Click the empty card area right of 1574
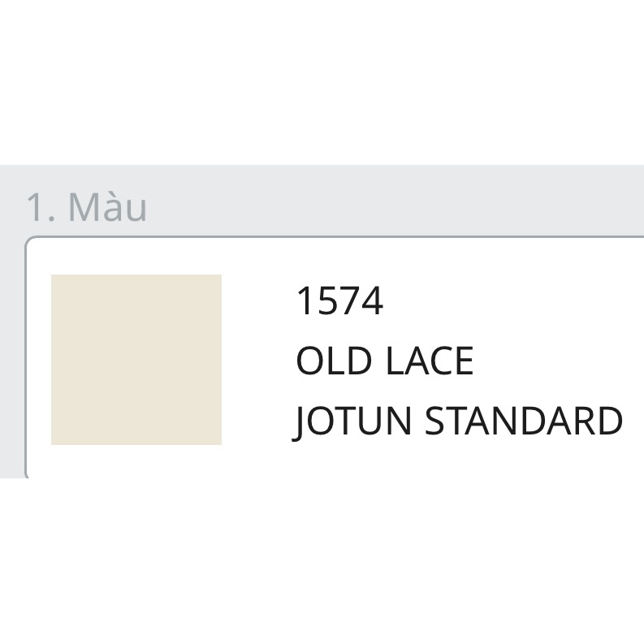Screen dimensions: 644x644 [x=512, y=302]
